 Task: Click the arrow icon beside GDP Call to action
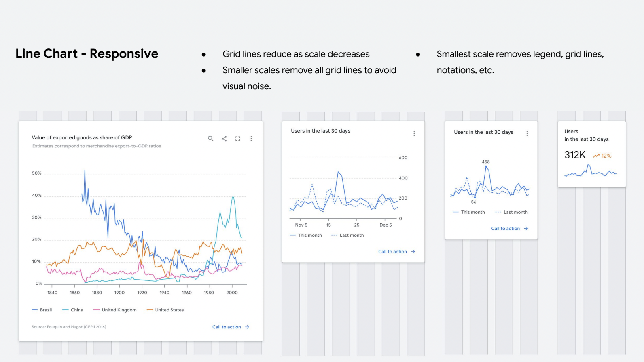coord(247,327)
